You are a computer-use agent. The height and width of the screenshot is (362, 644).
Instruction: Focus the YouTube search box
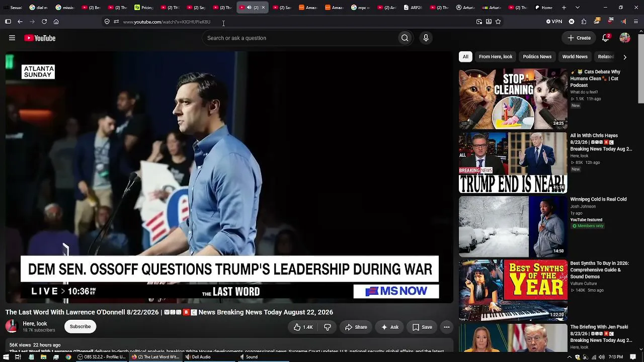pyautogui.click(x=299, y=38)
